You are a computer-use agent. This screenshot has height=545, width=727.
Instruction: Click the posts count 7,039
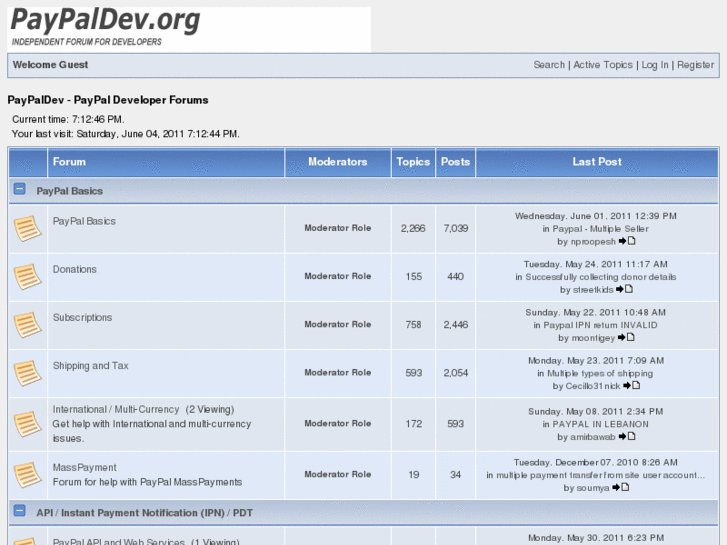pyautogui.click(x=456, y=228)
